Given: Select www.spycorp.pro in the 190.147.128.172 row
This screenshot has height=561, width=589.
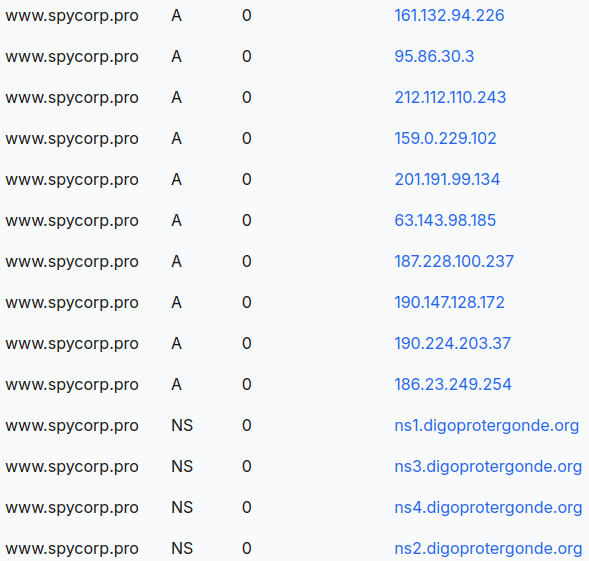Looking at the screenshot, I should click(72, 303).
